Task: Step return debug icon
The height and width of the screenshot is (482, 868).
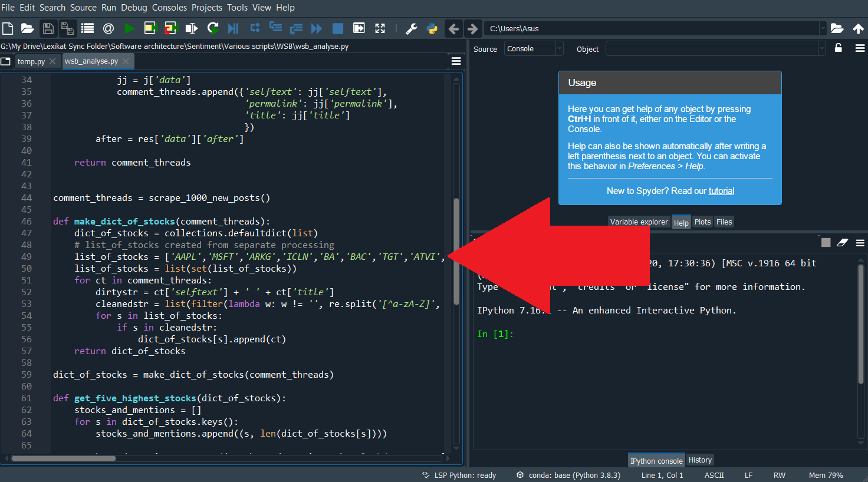Action: tap(296, 28)
